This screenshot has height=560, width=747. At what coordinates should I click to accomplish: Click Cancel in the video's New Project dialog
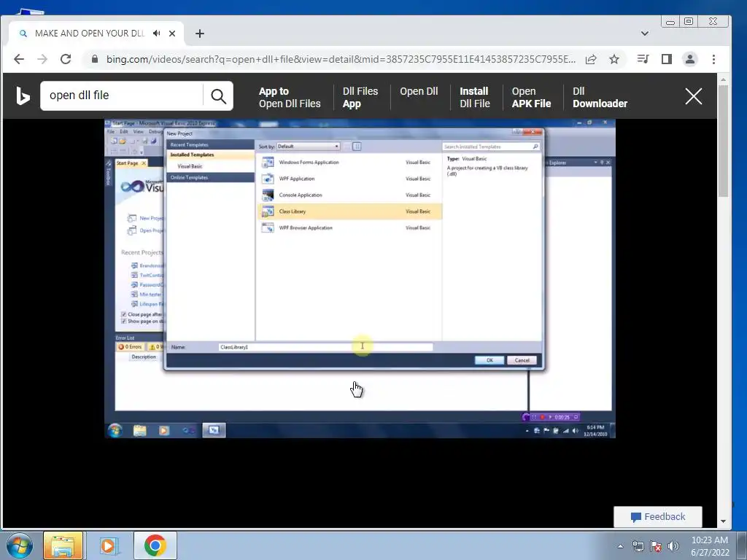(x=522, y=360)
